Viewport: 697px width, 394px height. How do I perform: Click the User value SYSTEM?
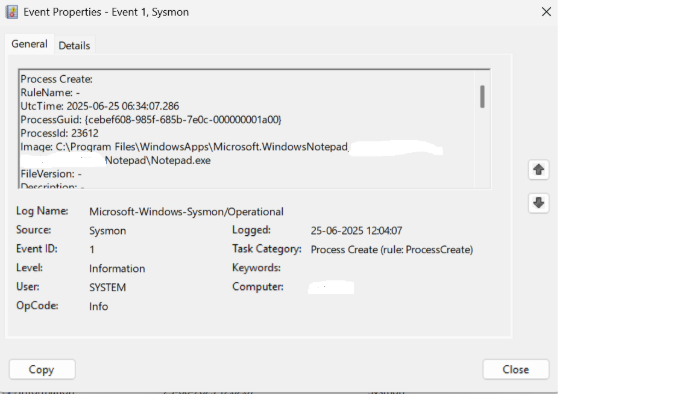click(x=108, y=288)
